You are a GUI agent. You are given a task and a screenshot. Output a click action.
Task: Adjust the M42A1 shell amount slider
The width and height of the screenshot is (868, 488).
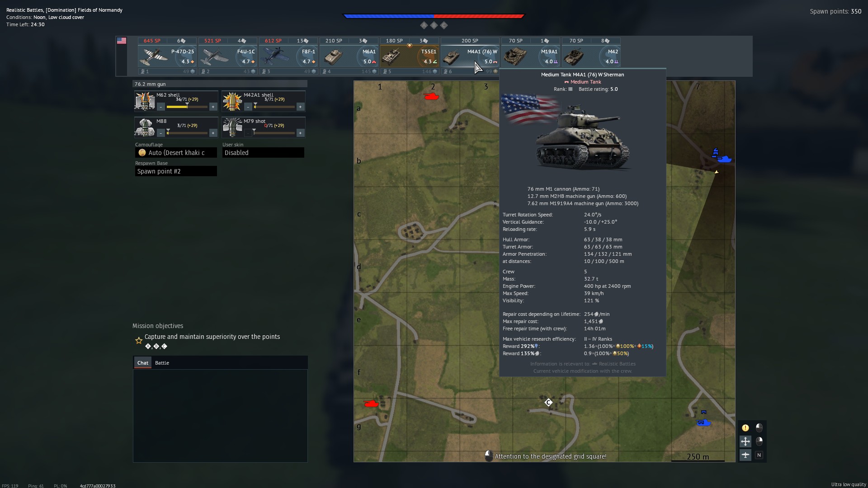tap(274, 107)
